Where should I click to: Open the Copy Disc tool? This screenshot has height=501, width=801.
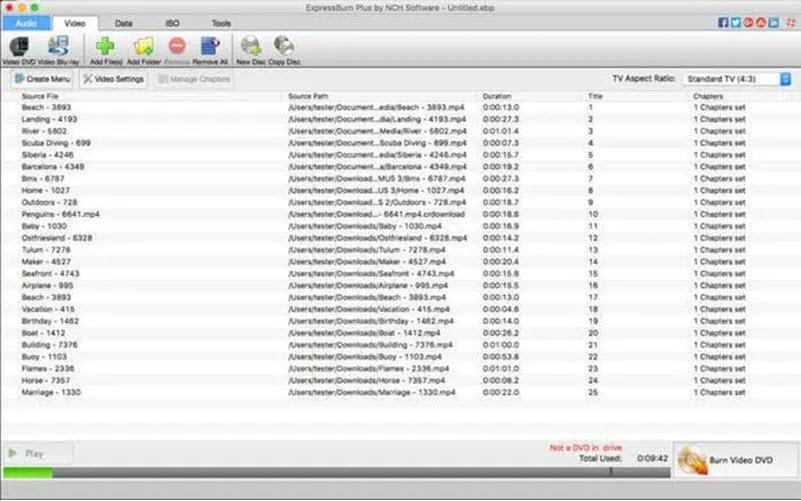coord(284,47)
